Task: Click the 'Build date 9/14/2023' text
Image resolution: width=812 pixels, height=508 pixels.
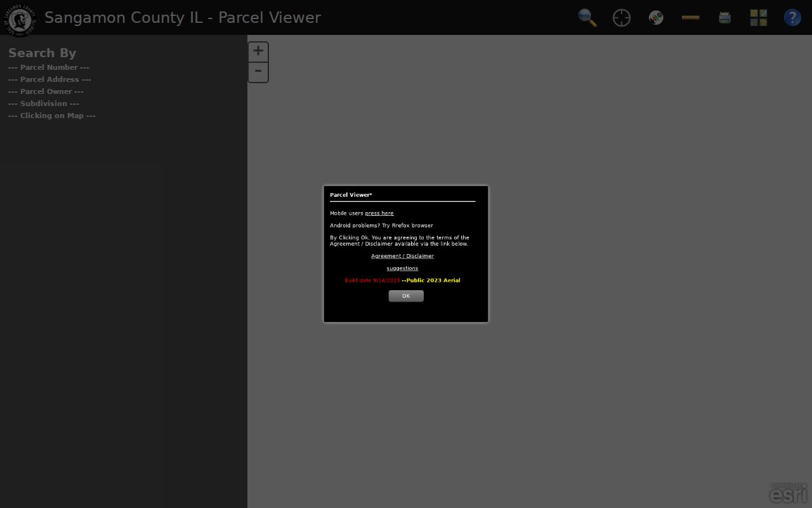Action: (372, 280)
